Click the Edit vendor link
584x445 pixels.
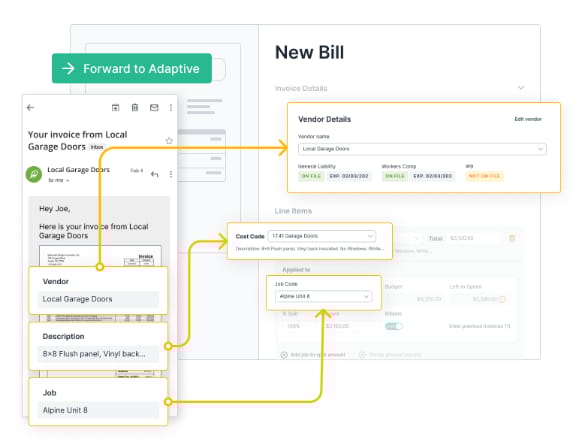[528, 119]
